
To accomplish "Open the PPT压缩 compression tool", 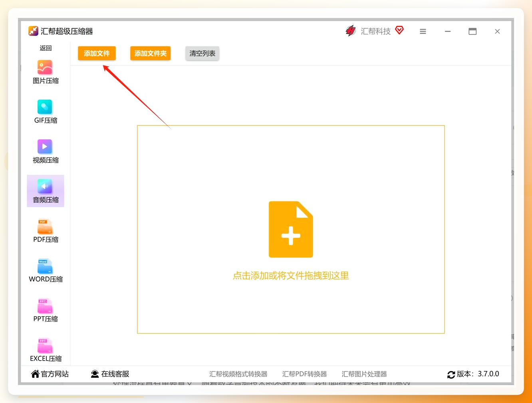I will (x=46, y=311).
